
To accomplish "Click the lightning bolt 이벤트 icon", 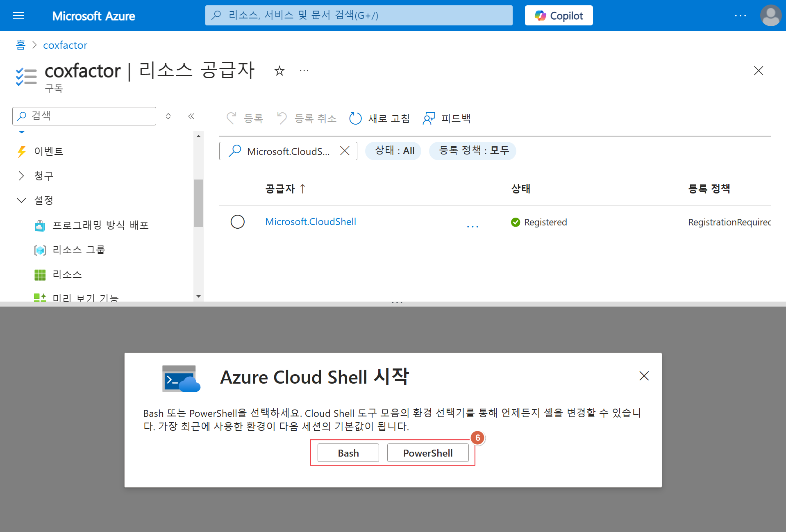I will (x=22, y=152).
